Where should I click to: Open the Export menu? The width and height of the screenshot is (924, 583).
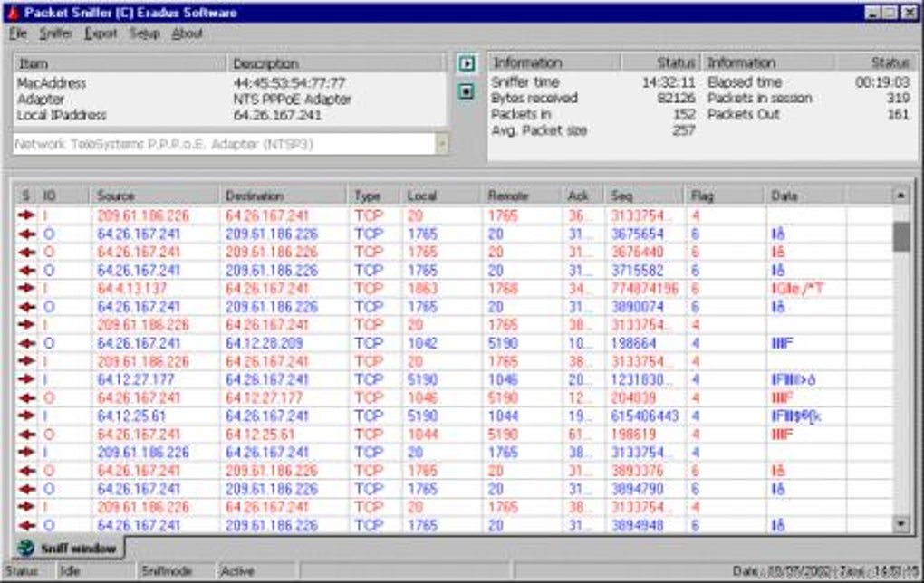click(101, 33)
